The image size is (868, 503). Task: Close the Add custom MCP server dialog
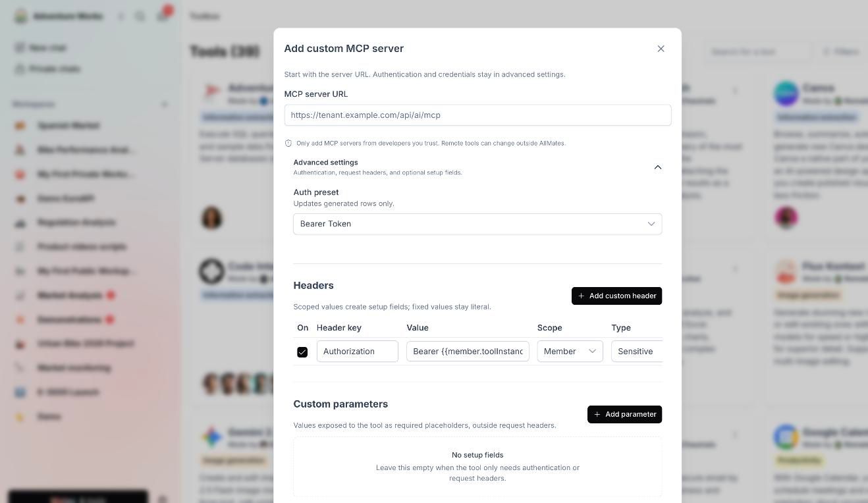coord(661,49)
